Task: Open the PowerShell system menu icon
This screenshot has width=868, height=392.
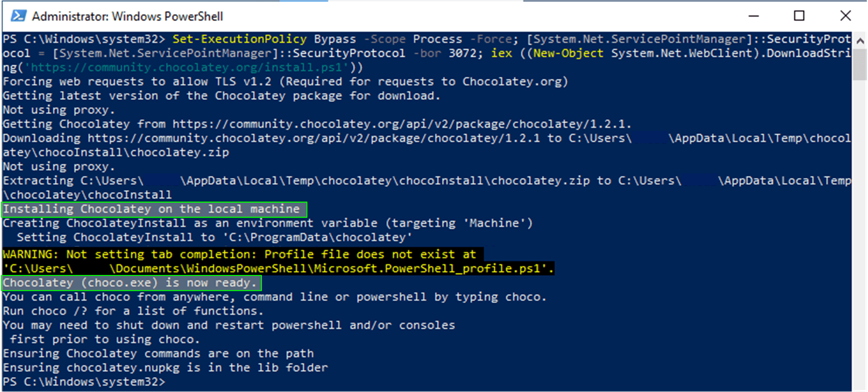Action: tap(18, 16)
